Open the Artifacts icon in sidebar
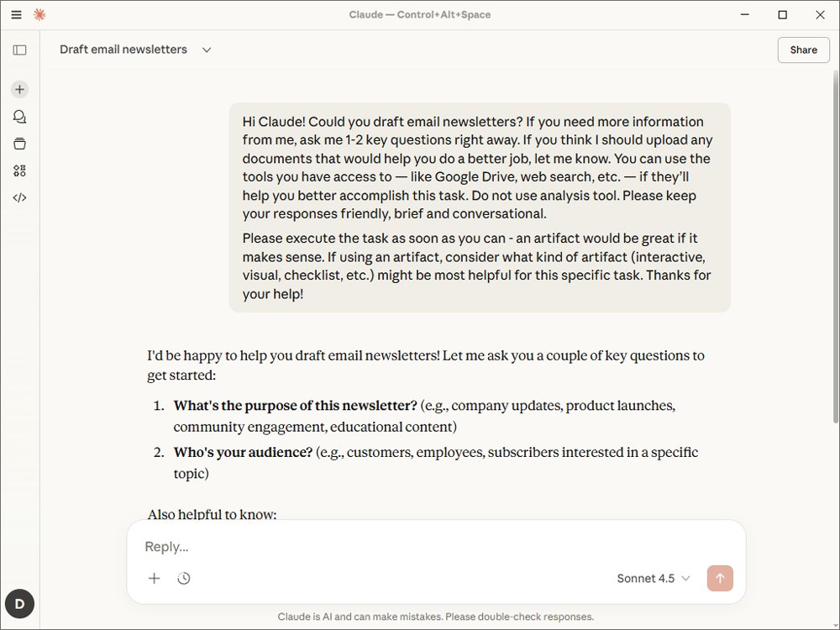Viewport: 840px width, 630px height. tap(19, 171)
